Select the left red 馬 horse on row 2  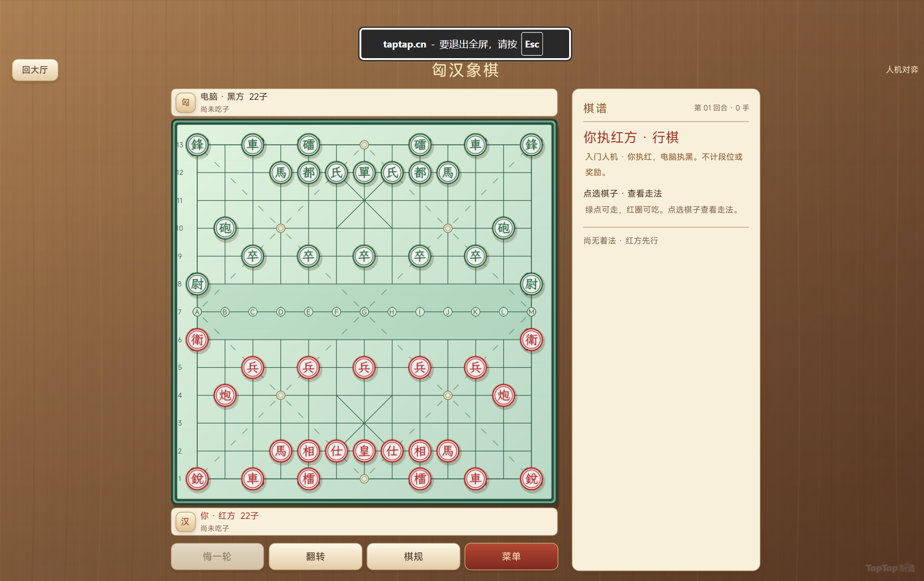click(281, 451)
